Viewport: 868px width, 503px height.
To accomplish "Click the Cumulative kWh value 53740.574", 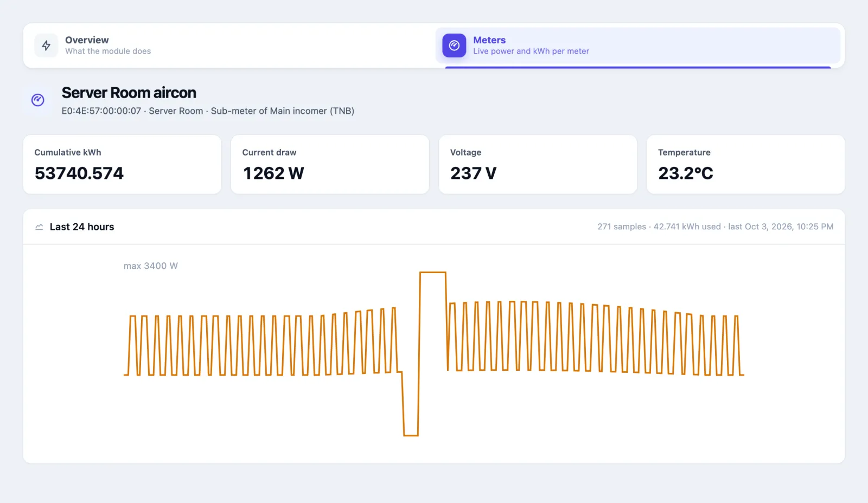I will pyautogui.click(x=79, y=173).
